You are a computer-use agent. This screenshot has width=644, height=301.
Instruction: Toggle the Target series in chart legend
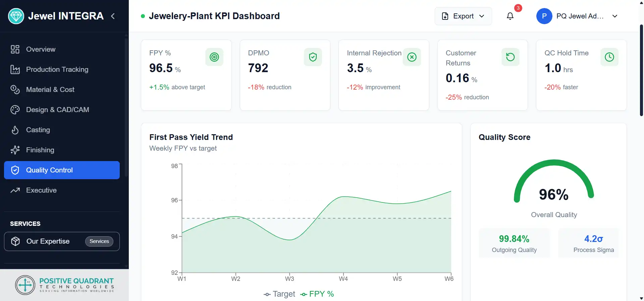[x=279, y=294]
